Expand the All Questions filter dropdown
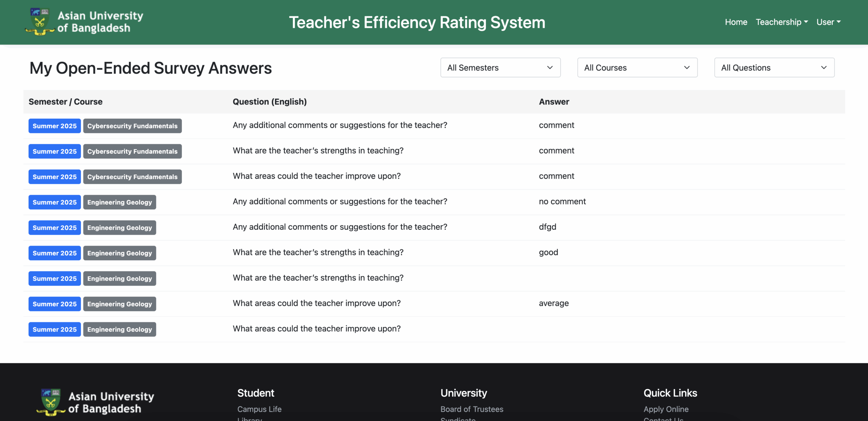Screen dimensions: 868x421 [x=774, y=68]
